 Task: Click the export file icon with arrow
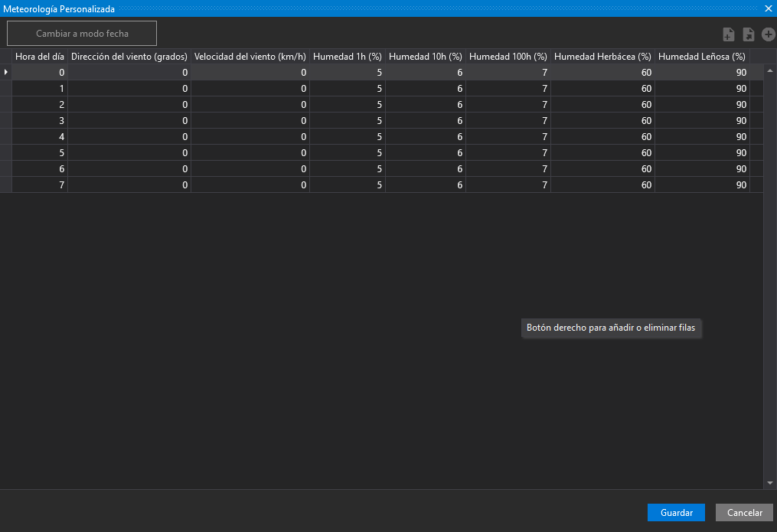(x=749, y=34)
